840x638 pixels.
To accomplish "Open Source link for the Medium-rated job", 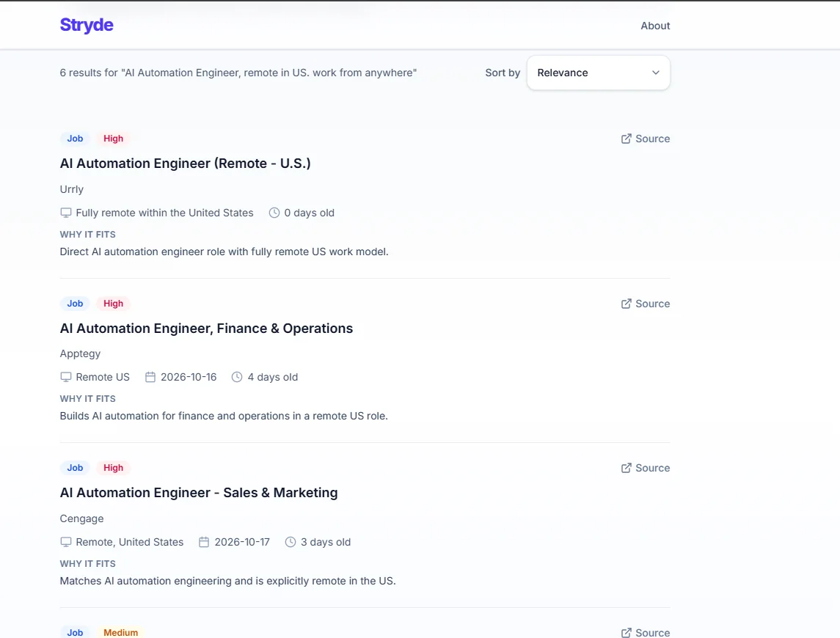I will (x=646, y=633).
